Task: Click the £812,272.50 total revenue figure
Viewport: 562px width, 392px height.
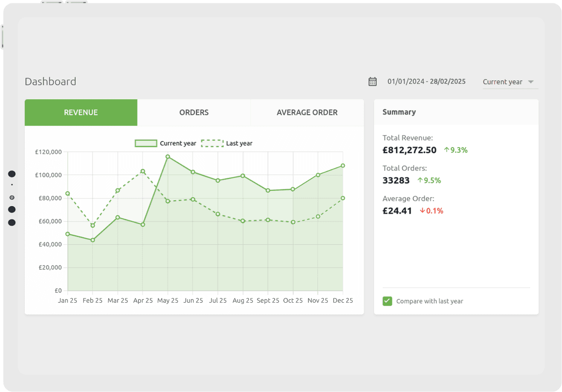Action: pos(409,150)
